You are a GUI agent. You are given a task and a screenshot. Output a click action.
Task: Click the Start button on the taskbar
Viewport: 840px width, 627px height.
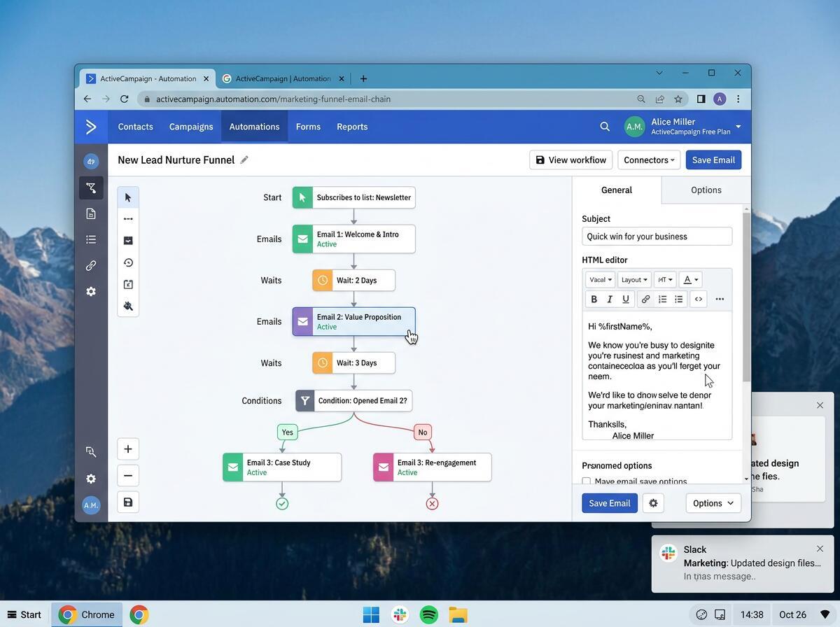pyautogui.click(x=24, y=615)
